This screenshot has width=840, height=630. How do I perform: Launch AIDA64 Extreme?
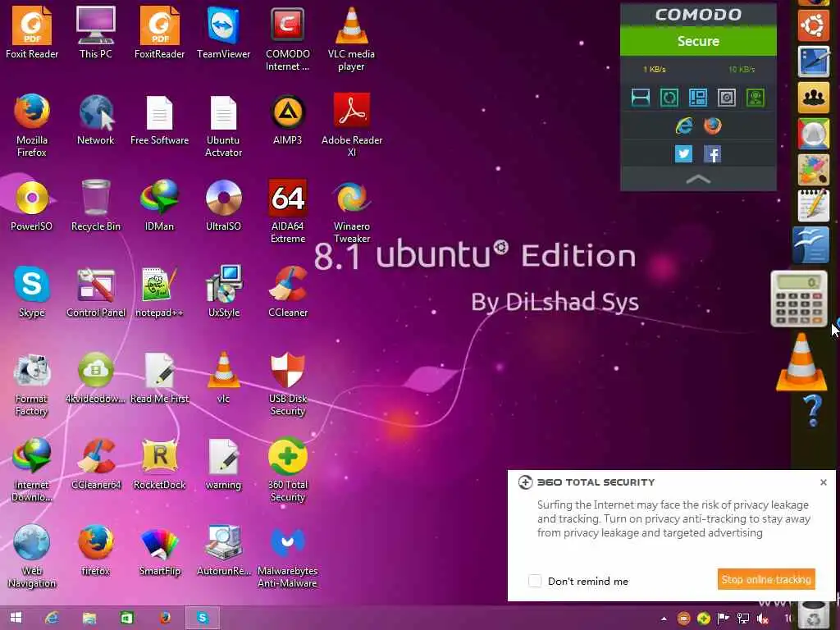(x=288, y=211)
